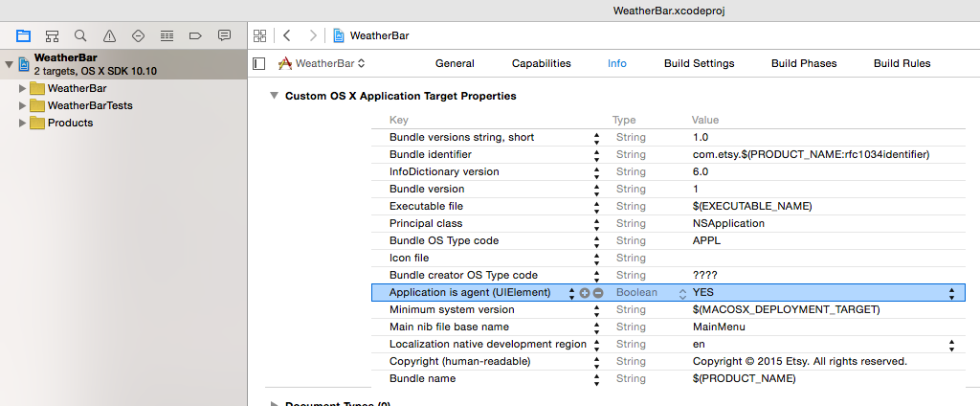Click the WeatherBar folder icon in navigator
Screen dimensions: 980x406
(37, 88)
